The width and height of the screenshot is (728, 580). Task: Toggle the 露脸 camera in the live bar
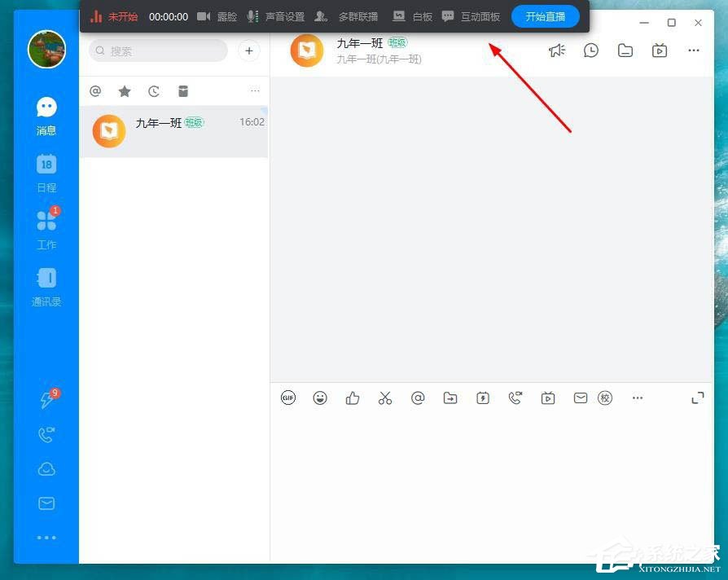[213, 15]
